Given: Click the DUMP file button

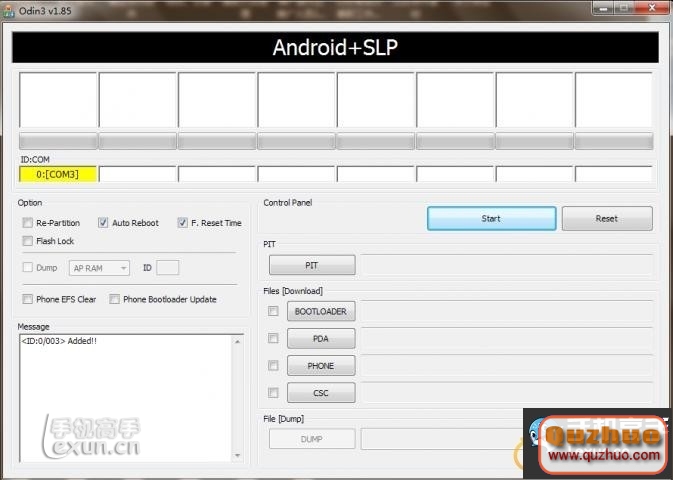Looking at the screenshot, I should tap(312, 439).
